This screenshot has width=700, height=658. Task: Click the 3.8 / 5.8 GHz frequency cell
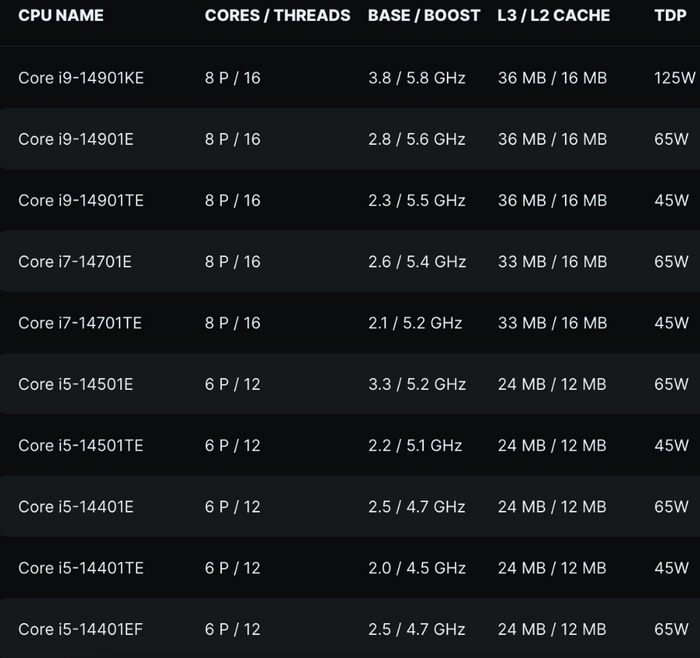[x=416, y=78]
